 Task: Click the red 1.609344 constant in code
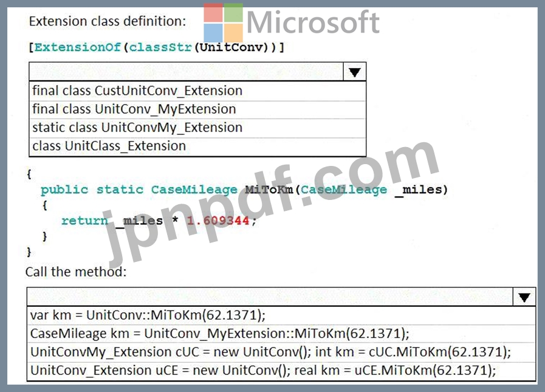pyautogui.click(x=218, y=221)
